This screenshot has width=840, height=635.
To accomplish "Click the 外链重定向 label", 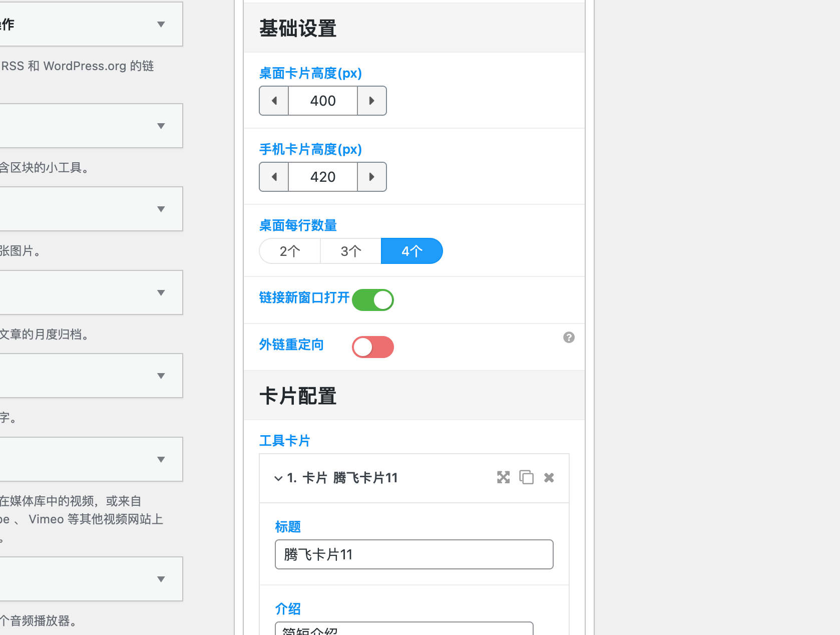I will point(291,345).
